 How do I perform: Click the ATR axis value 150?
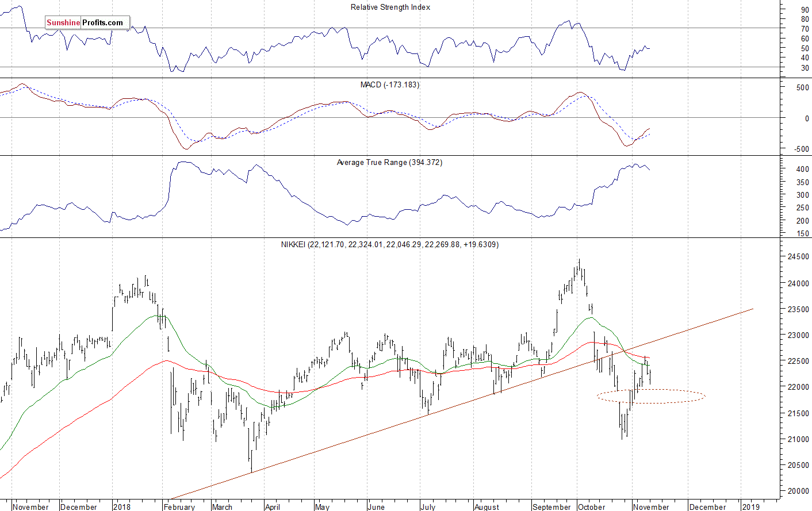click(x=802, y=234)
